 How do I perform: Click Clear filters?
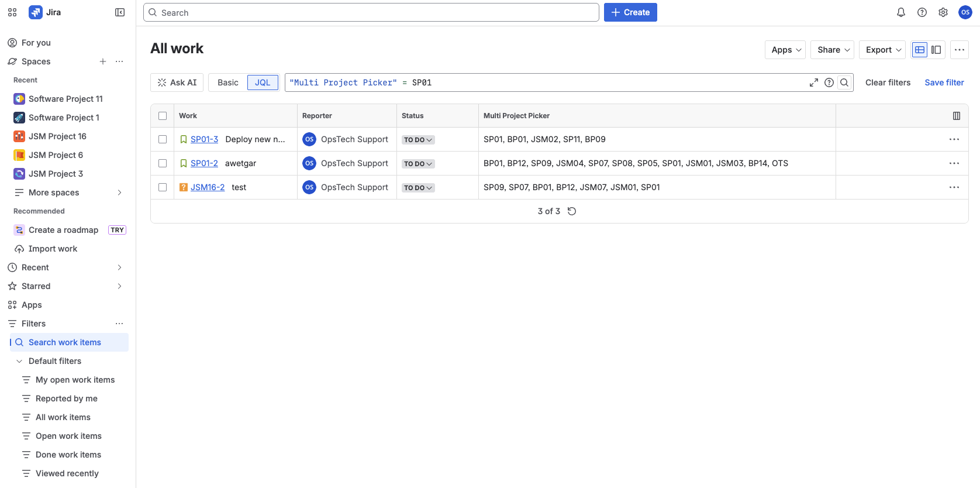888,83
